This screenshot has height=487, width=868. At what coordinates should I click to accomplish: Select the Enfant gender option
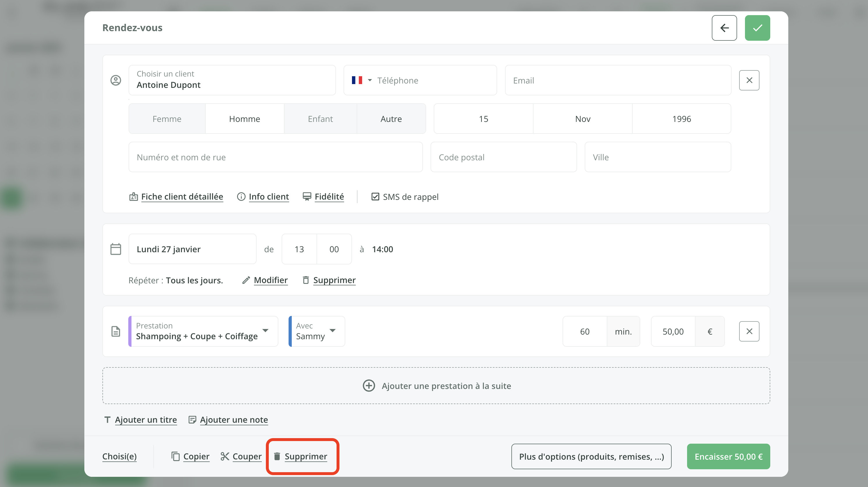320,119
